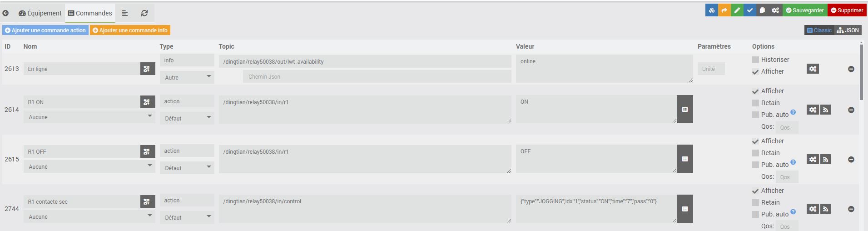Open advanced configuration gears in top toolbar
Image resolution: width=868 pixels, height=231 pixels.
775,10
